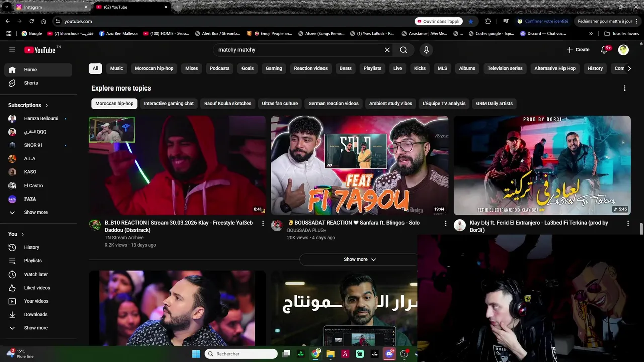The image size is (644, 362).
Task: Select the Live filter chip
Action: tap(398, 68)
